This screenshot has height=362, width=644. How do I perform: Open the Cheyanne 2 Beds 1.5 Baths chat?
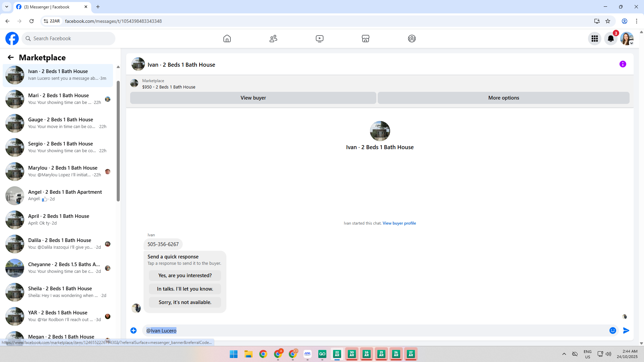point(58,268)
